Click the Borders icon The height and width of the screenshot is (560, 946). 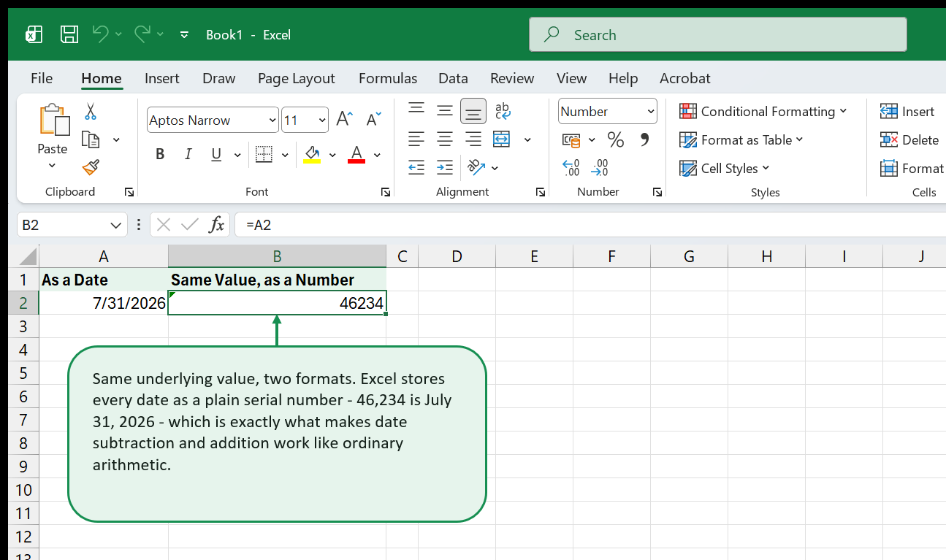(x=264, y=154)
